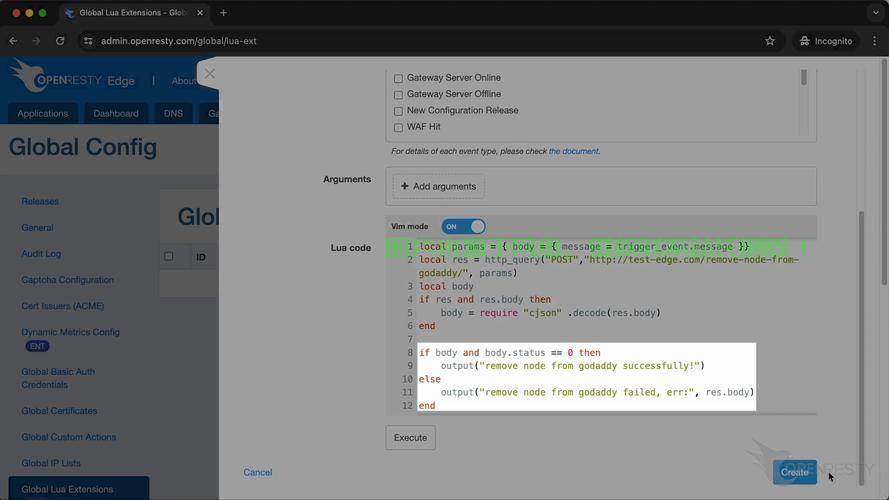Open the Chrome three-dot menu

874,41
